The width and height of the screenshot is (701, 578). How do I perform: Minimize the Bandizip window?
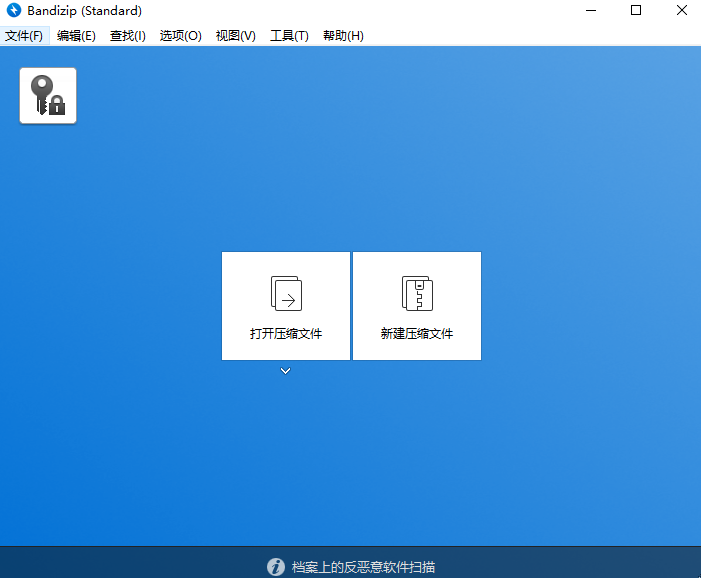591,10
